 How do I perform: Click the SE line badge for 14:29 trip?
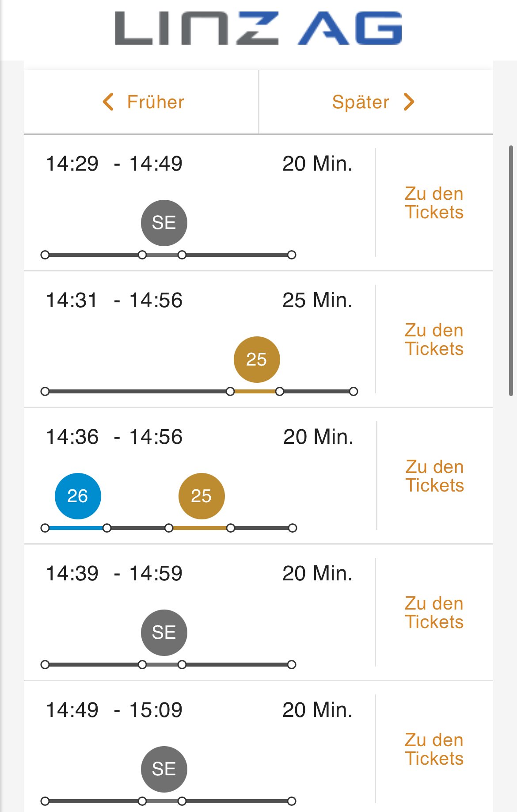click(x=164, y=223)
